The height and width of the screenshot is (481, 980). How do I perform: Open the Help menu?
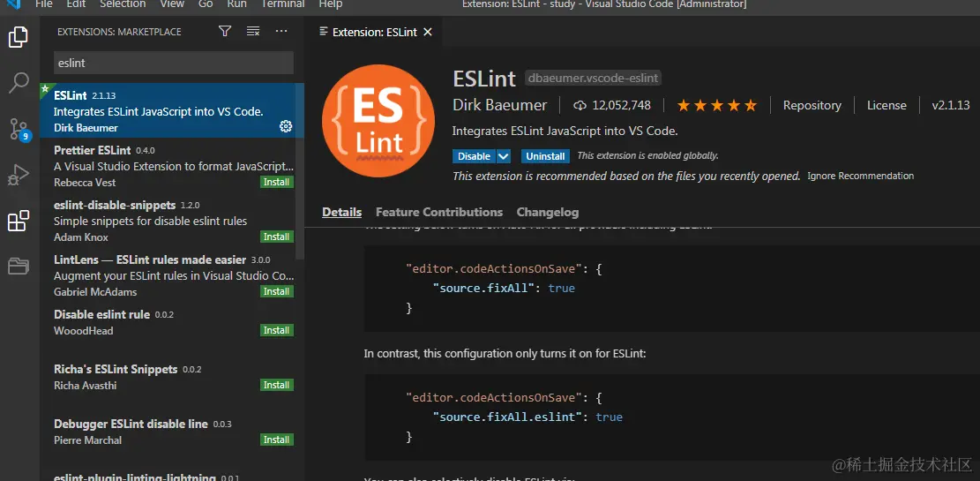pos(331,4)
